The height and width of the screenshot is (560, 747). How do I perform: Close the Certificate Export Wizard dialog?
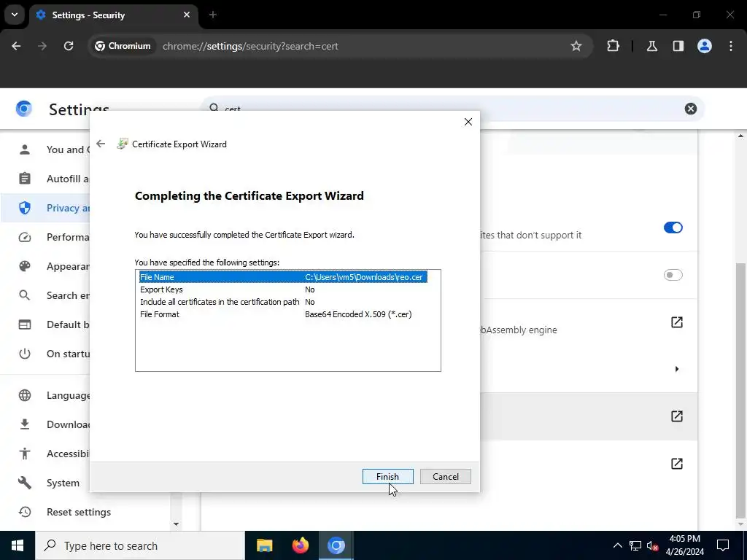click(468, 122)
